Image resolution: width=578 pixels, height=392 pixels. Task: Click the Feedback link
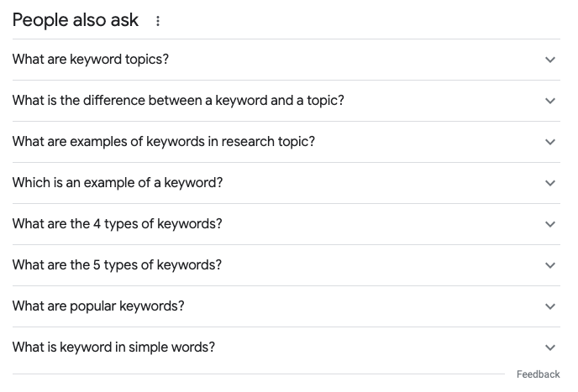point(538,374)
